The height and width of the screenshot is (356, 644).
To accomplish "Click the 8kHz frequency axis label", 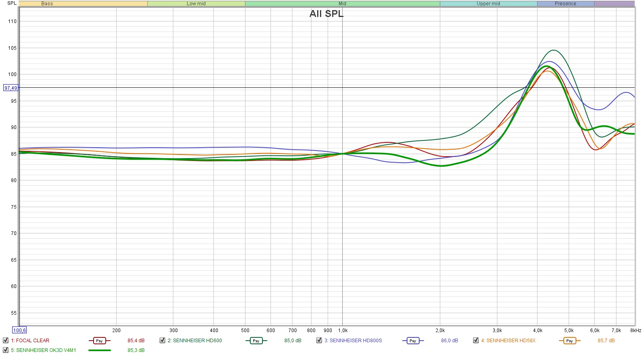I will coord(636,331).
